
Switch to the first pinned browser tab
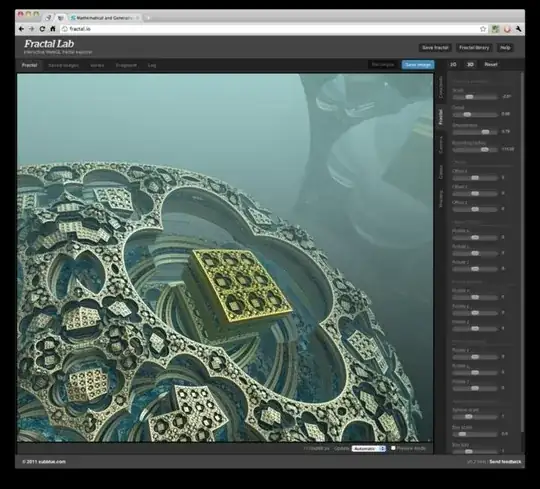(49, 18)
